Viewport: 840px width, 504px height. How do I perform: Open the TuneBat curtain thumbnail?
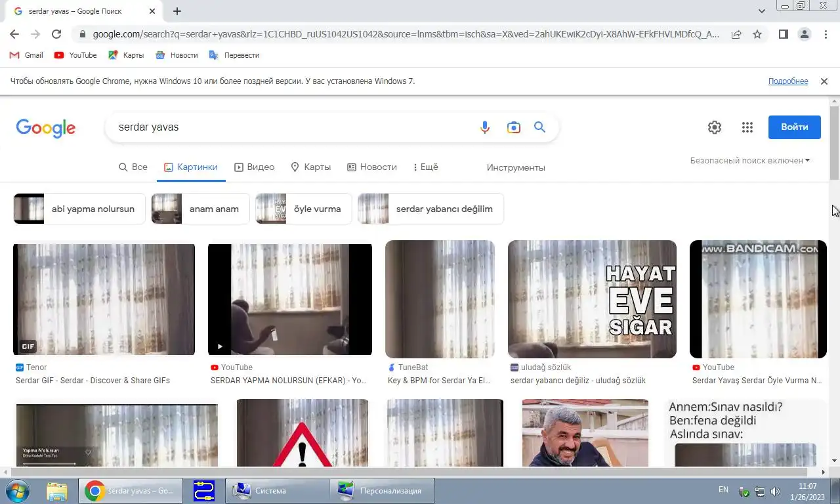click(x=440, y=299)
